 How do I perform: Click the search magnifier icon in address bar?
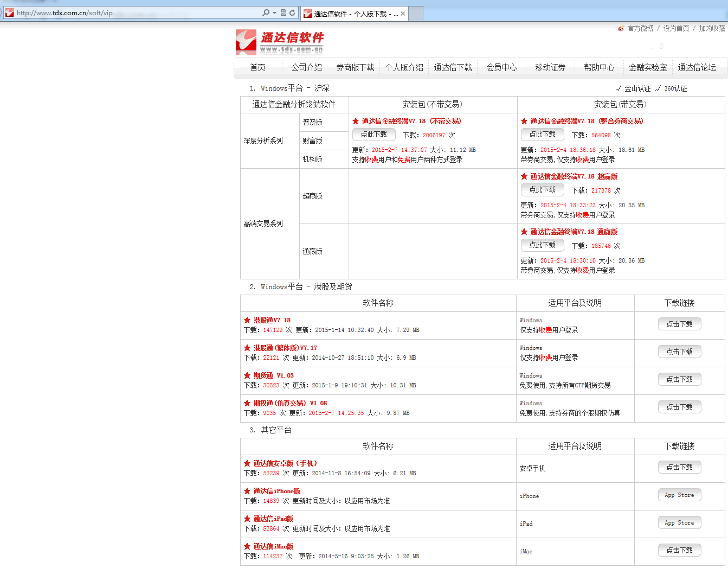266,12
